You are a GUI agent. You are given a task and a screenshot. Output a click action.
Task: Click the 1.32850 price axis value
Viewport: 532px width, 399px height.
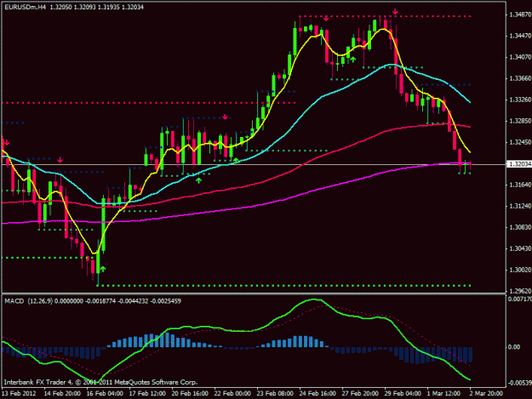tap(520, 121)
